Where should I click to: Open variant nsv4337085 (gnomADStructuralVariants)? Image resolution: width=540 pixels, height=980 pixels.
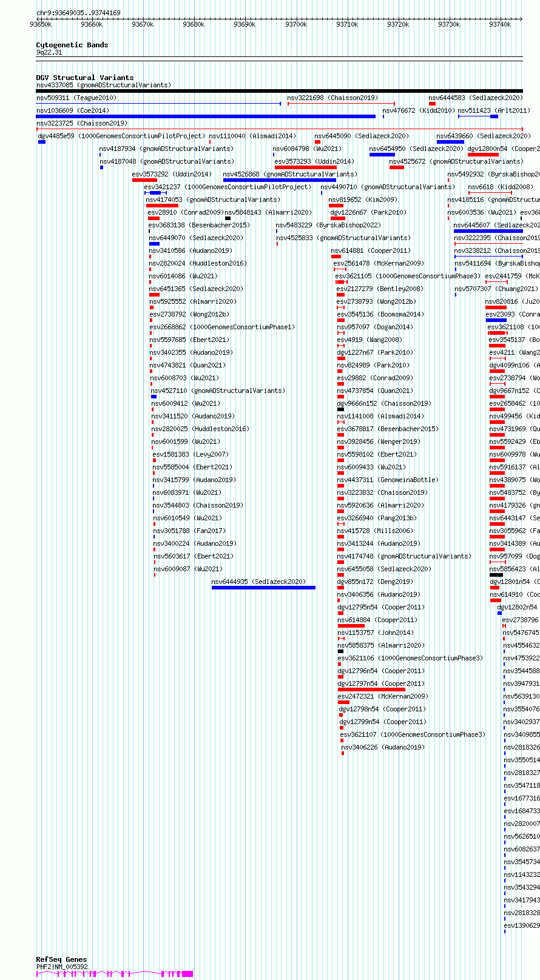[x=104, y=85]
